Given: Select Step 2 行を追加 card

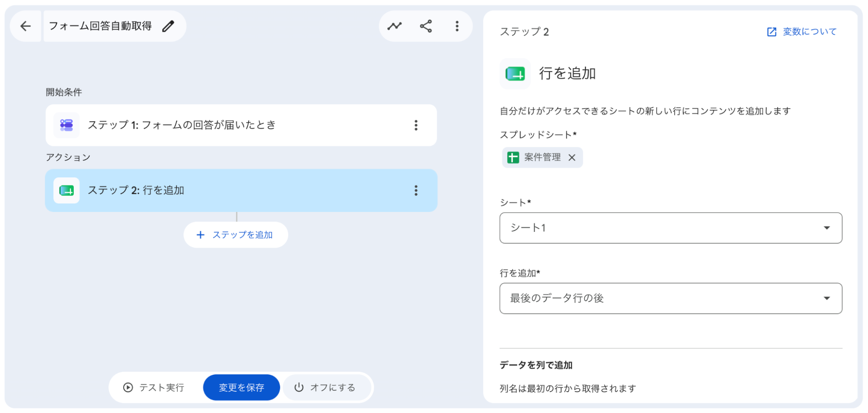Looking at the screenshot, I should (241, 191).
